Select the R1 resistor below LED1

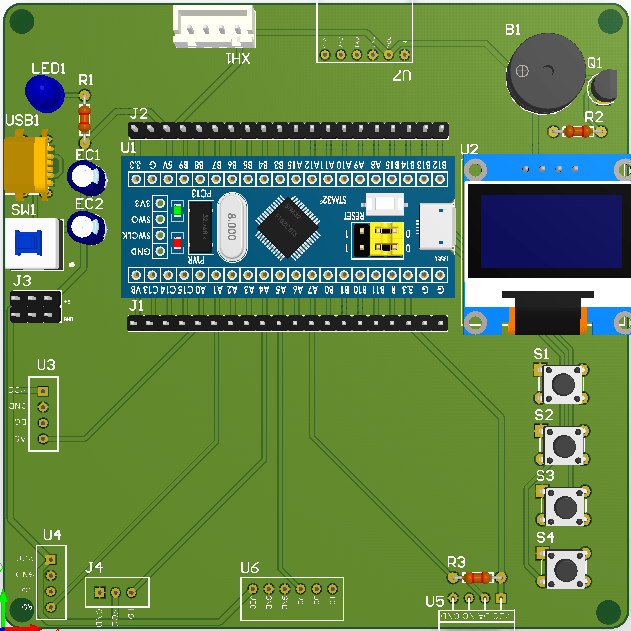pyautogui.click(x=84, y=119)
